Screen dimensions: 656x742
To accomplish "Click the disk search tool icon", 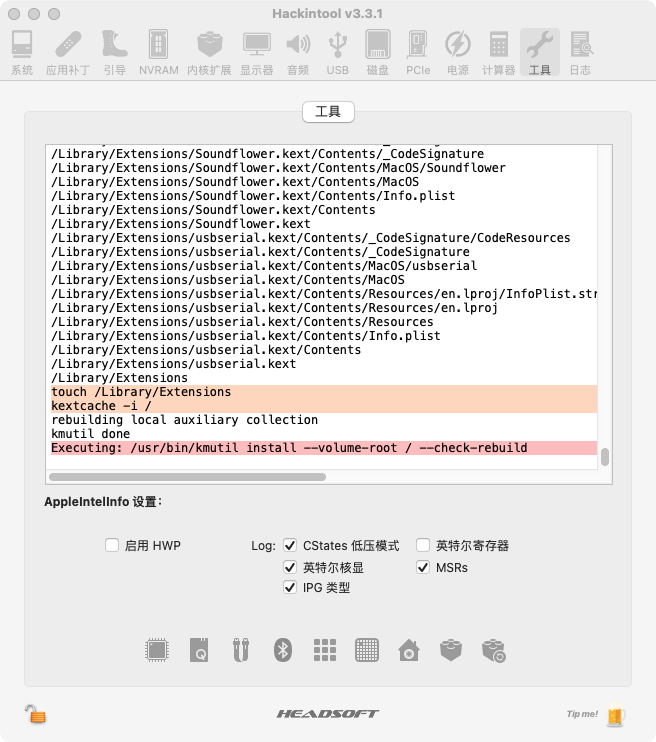I will point(199,650).
